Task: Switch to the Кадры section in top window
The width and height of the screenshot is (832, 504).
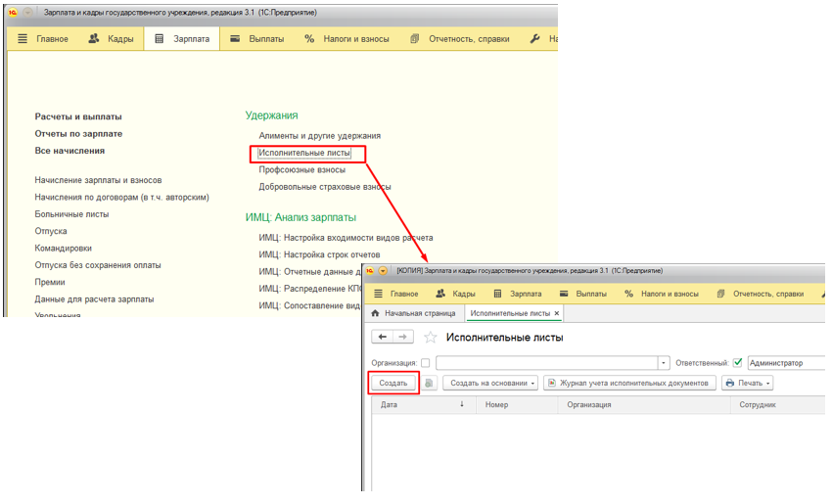Action: (111, 39)
